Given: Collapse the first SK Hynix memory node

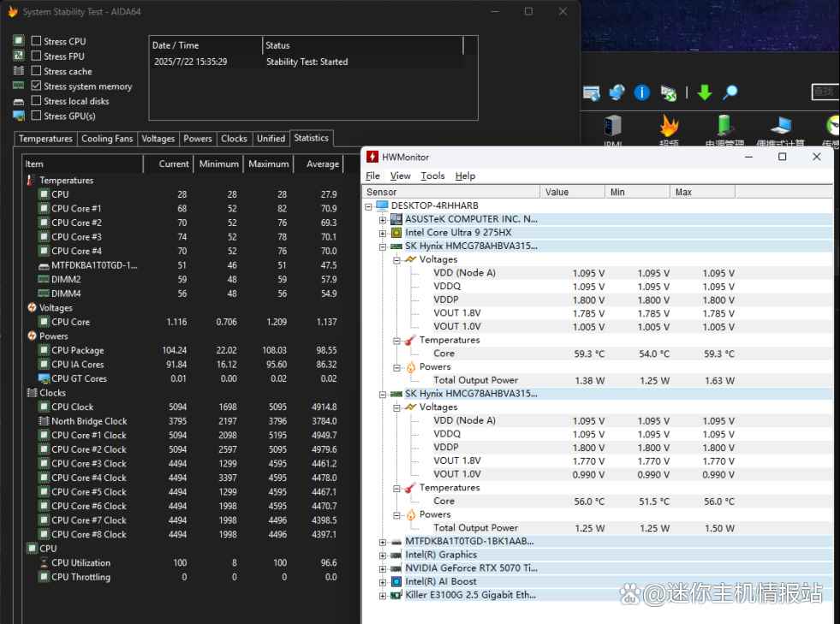Looking at the screenshot, I should (x=383, y=247).
